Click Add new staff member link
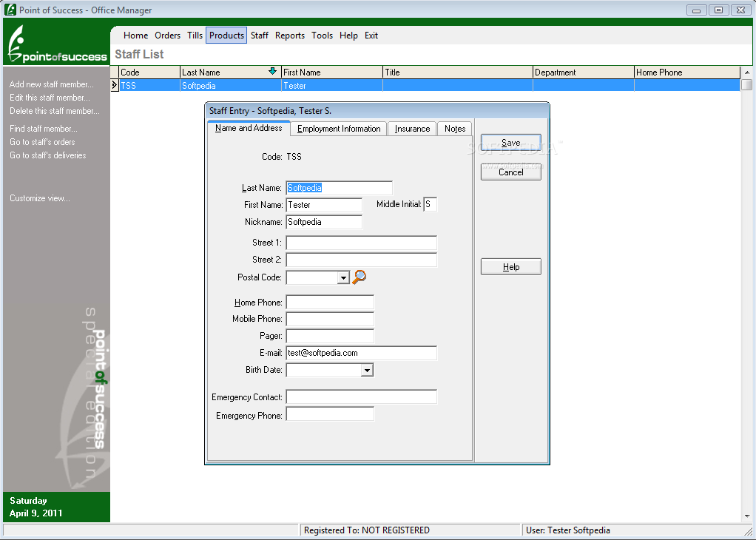Viewport: 756px width, 540px height. tap(52, 84)
